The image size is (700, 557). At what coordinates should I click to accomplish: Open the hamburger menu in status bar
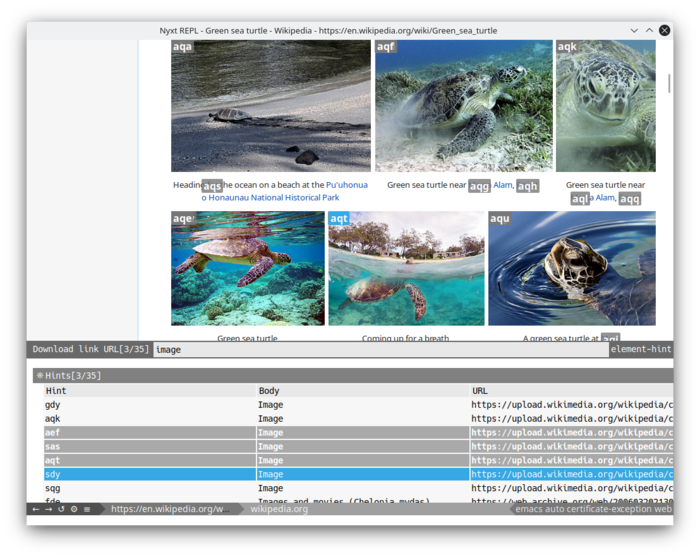86,509
